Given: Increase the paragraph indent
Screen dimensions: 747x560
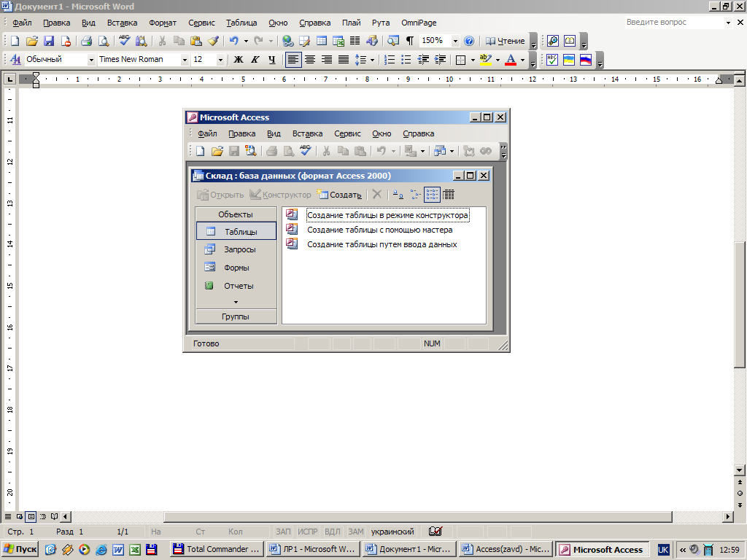Looking at the screenshot, I should [440, 60].
